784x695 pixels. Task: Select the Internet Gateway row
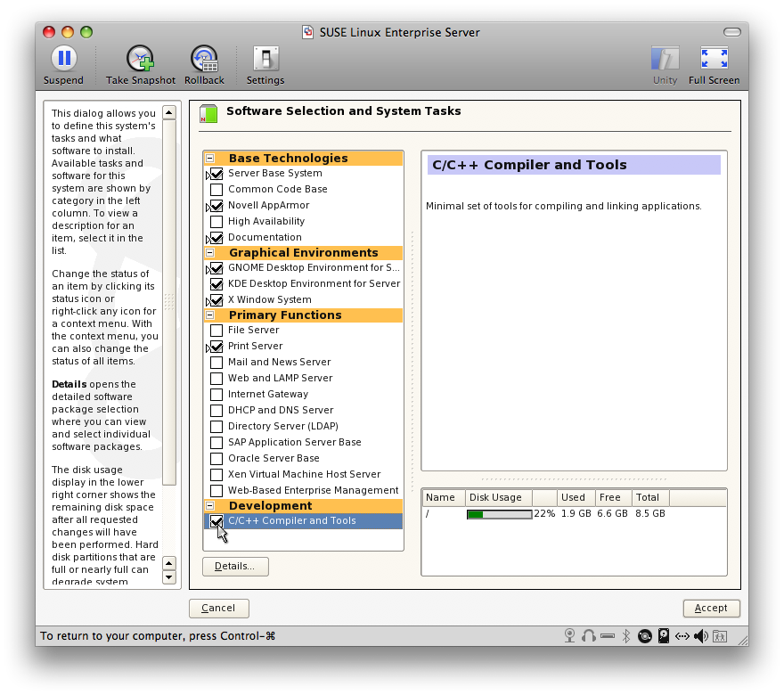click(304, 394)
